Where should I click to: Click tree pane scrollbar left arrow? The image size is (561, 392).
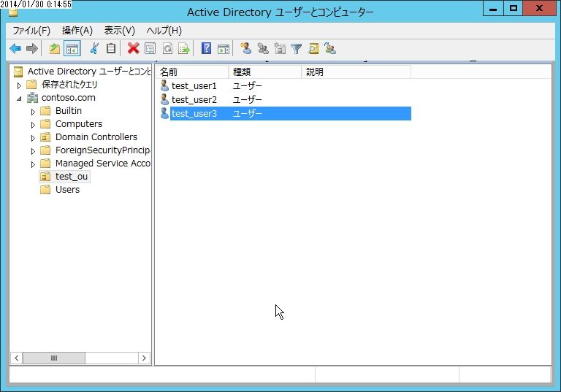17,358
